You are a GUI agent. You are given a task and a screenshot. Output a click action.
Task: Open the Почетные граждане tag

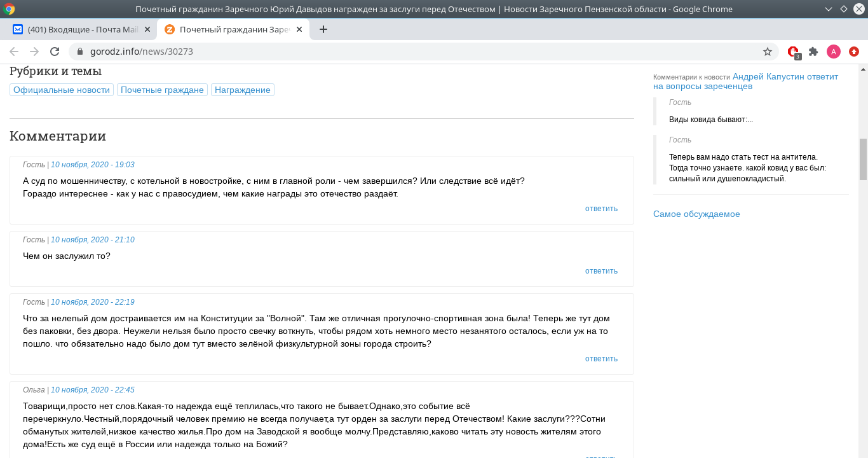pyautogui.click(x=162, y=90)
